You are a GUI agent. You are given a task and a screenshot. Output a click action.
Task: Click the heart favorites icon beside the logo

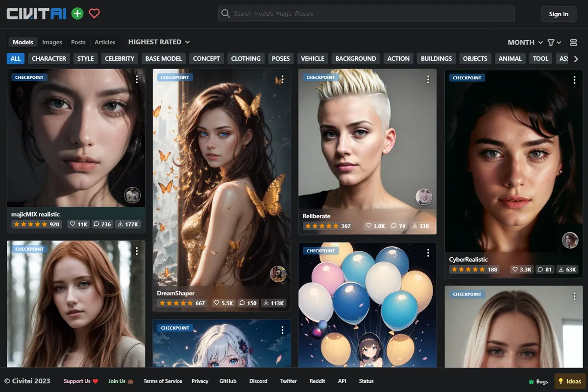pyautogui.click(x=93, y=14)
